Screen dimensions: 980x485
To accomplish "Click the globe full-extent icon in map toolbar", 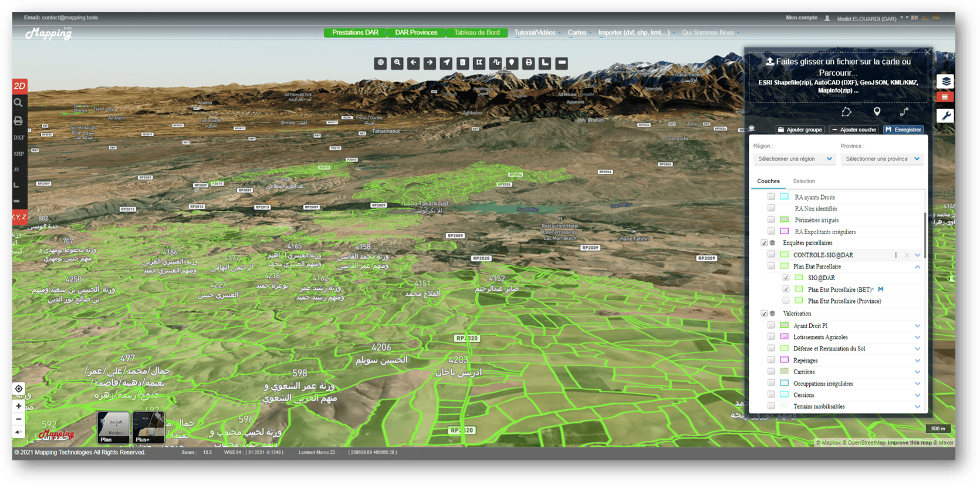I will [x=380, y=63].
